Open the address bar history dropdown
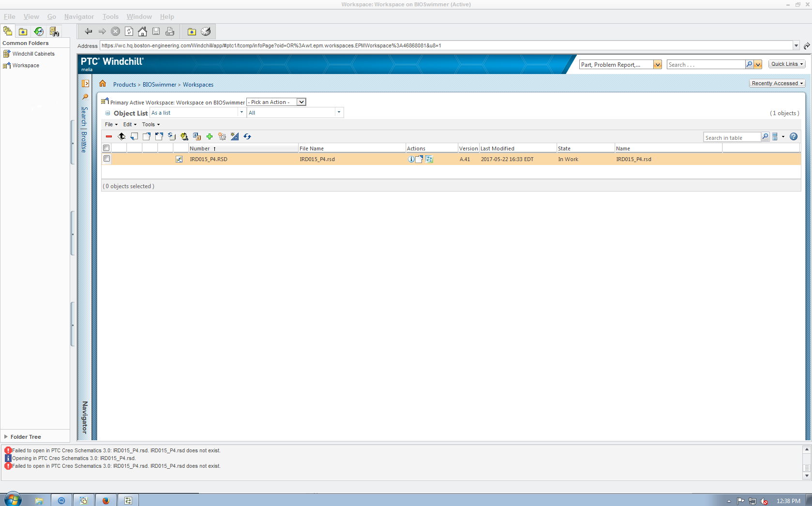 tap(796, 45)
